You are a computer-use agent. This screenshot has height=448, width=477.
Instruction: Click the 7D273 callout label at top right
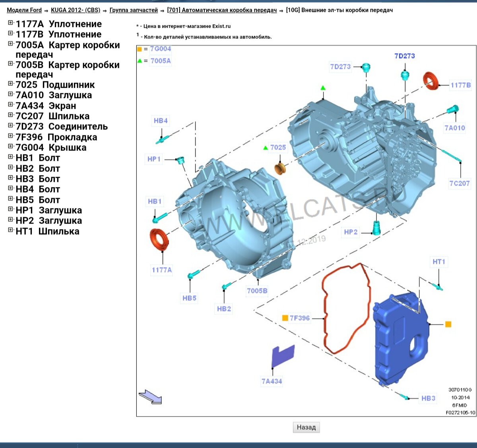click(x=404, y=56)
